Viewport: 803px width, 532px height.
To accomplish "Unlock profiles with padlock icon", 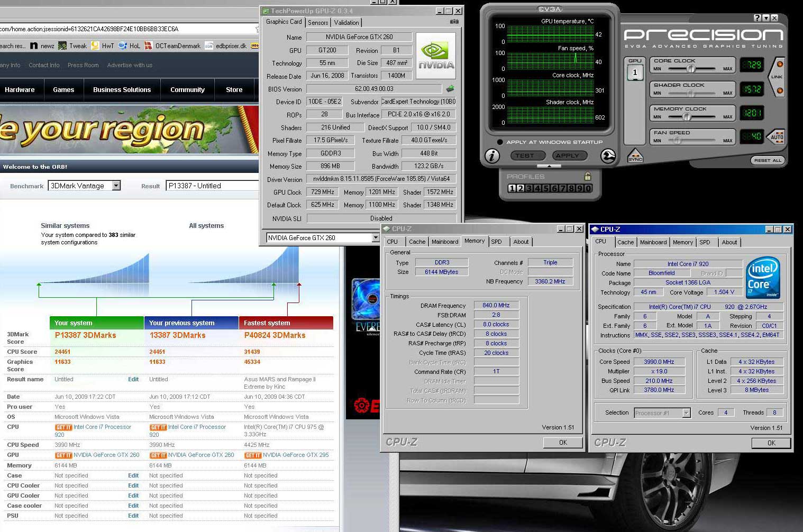I will 587,176.
